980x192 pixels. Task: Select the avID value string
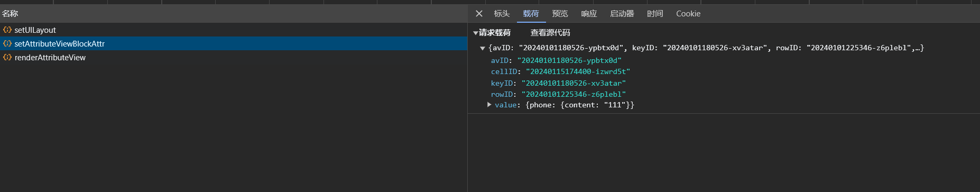click(x=569, y=60)
